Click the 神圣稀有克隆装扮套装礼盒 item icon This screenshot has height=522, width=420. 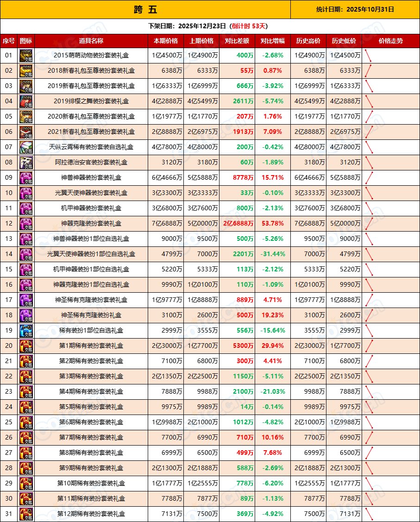[x=25, y=300]
